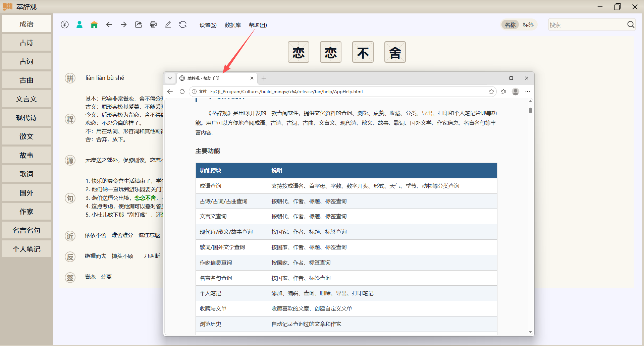Select the 古词 category tab
This screenshot has height=346, width=644.
click(x=26, y=61)
